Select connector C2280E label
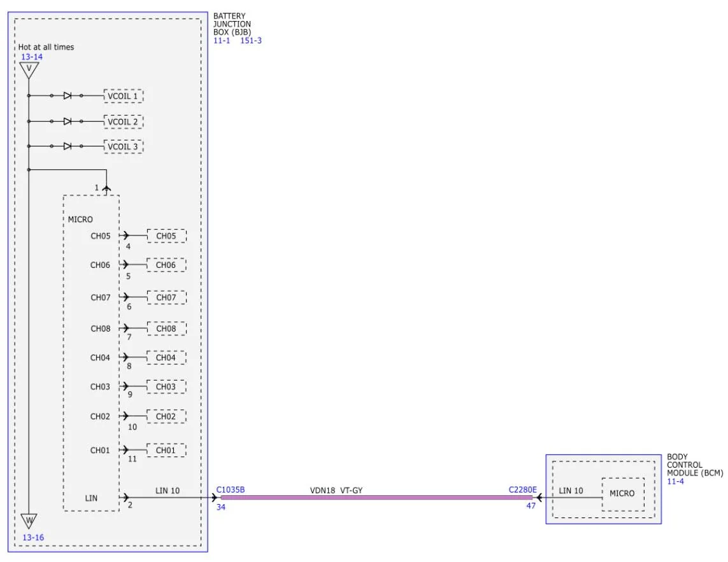 coord(522,489)
